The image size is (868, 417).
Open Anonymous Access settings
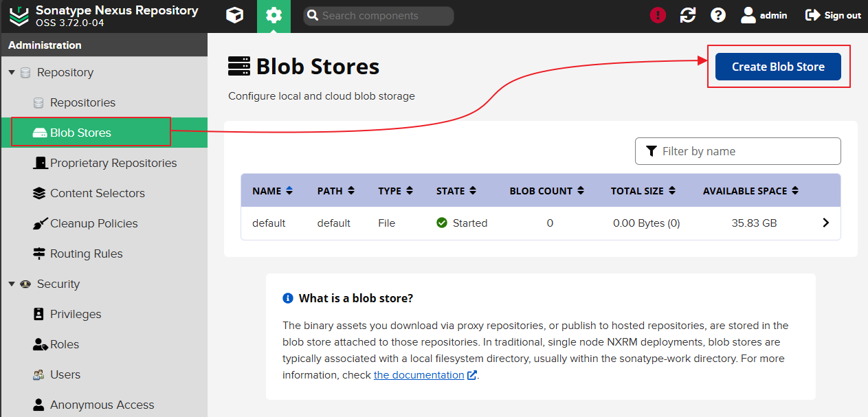(104, 405)
